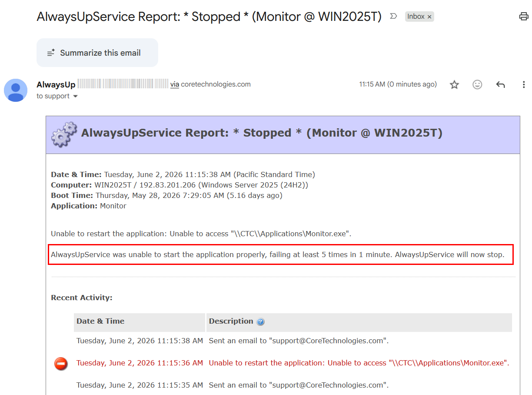Click the Recent Activity heading
The height and width of the screenshot is (395, 532).
pos(82,298)
